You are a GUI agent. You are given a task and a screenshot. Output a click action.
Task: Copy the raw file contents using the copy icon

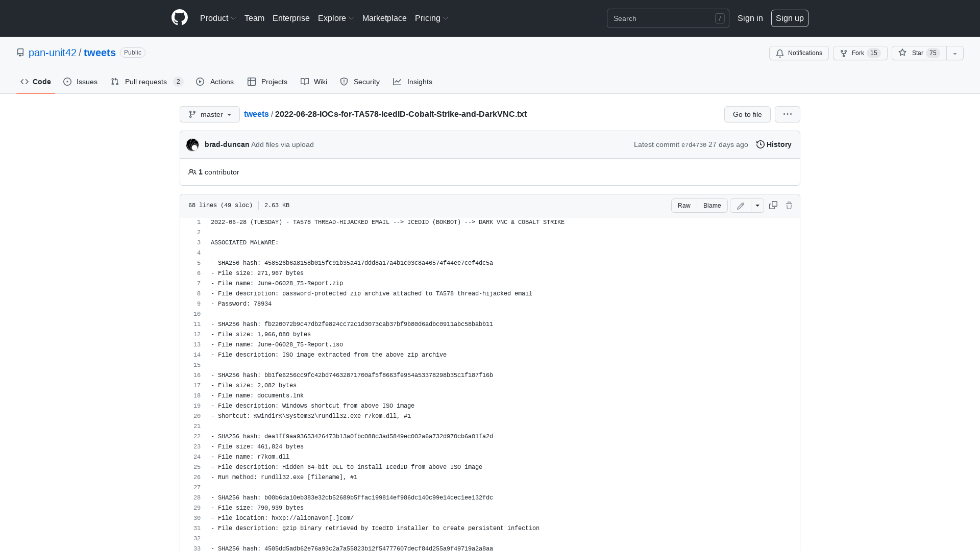773,205
